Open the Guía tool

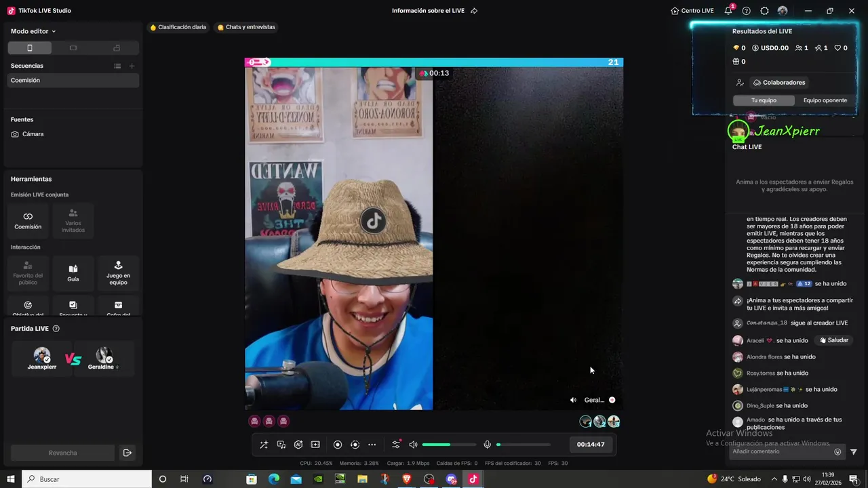[x=73, y=272]
